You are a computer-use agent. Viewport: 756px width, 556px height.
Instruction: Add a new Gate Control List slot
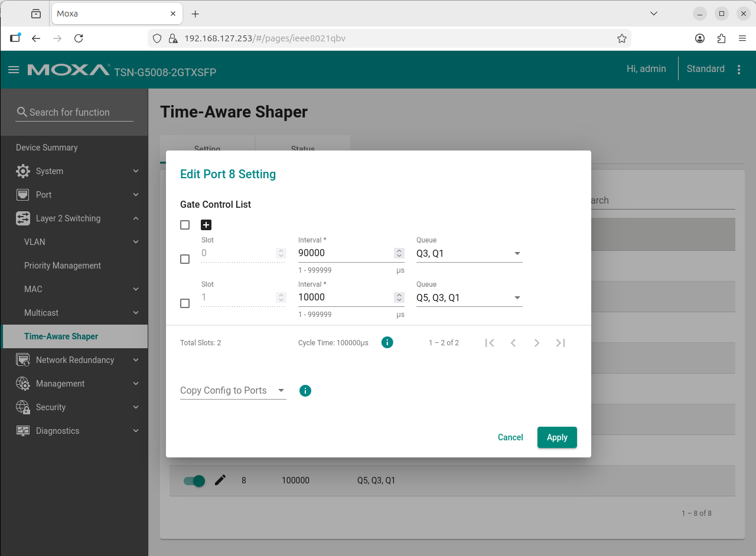pos(206,225)
